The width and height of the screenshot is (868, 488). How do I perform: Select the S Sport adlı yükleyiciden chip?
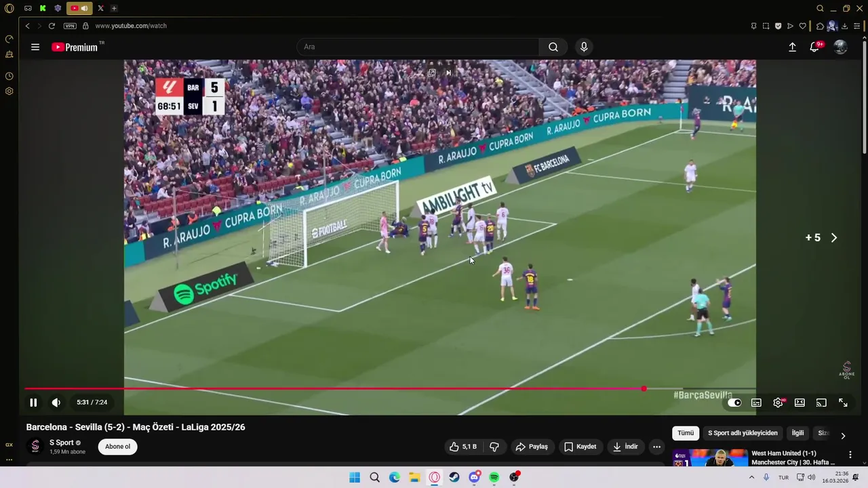tap(743, 433)
